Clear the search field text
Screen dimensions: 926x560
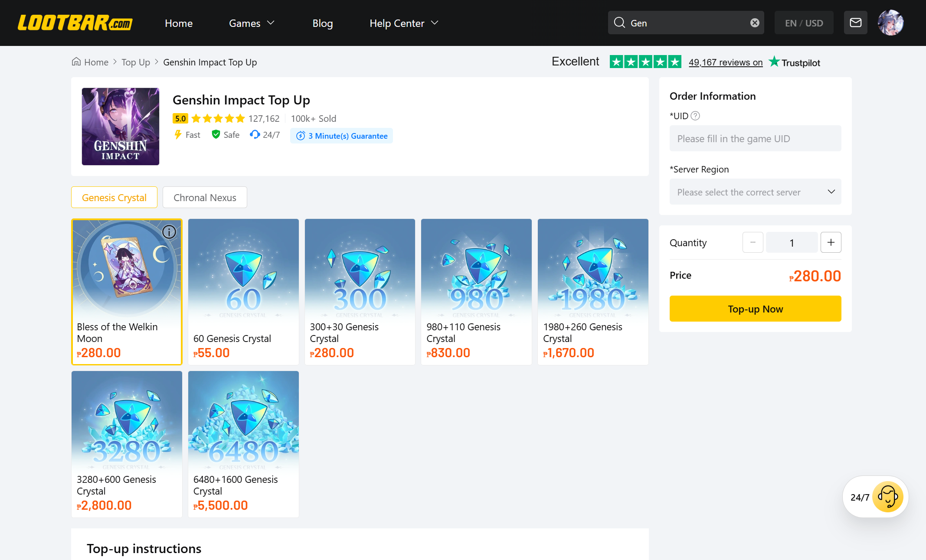pos(755,23)
